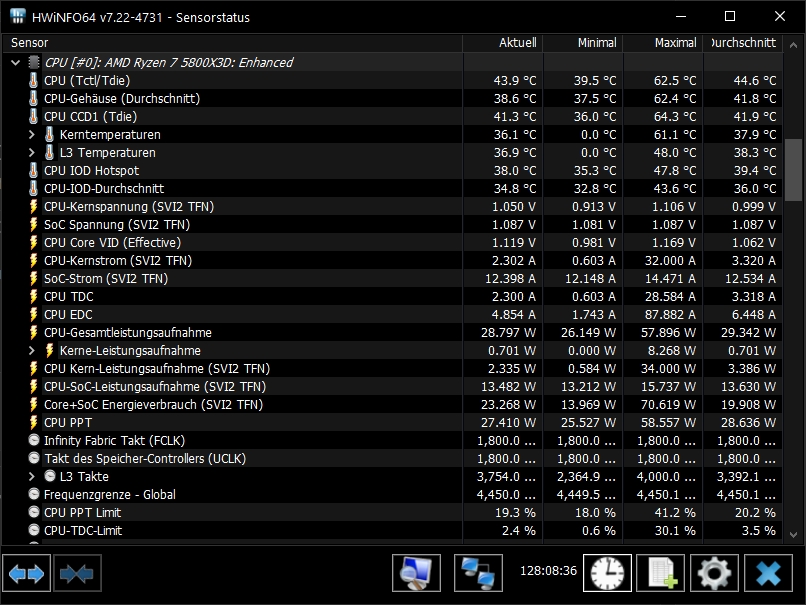Click thermometer icon beside CPU-IOD-Durchschnitt
The height and width of the screenshot is (605, 806).
pyautogui.click(x=33, y=189)
